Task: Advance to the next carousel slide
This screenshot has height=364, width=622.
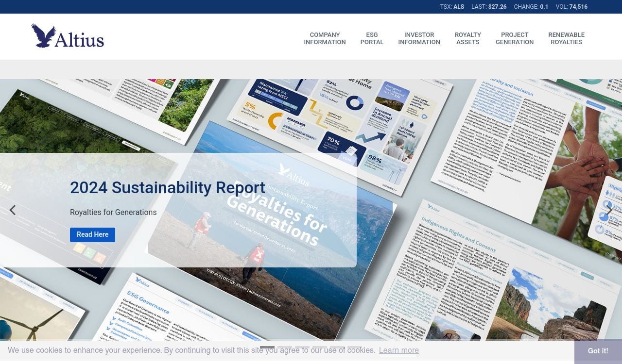Action: [x=609, y=210]
